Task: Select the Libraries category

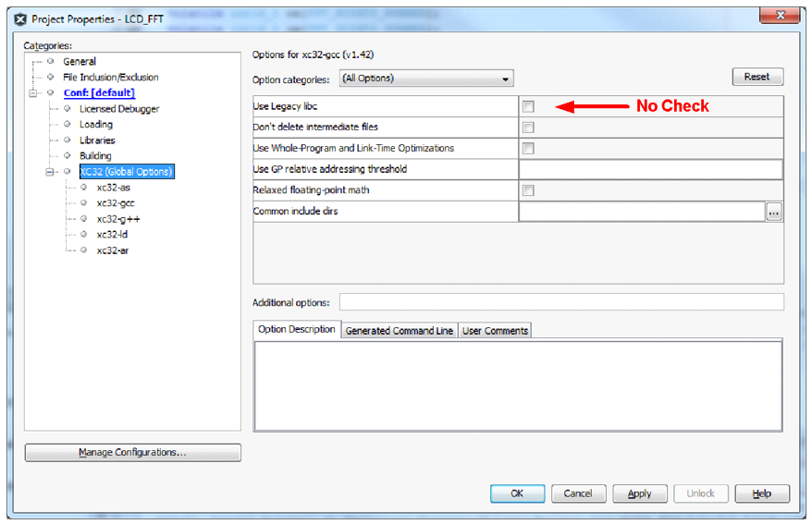Action: tap(97, 140)
